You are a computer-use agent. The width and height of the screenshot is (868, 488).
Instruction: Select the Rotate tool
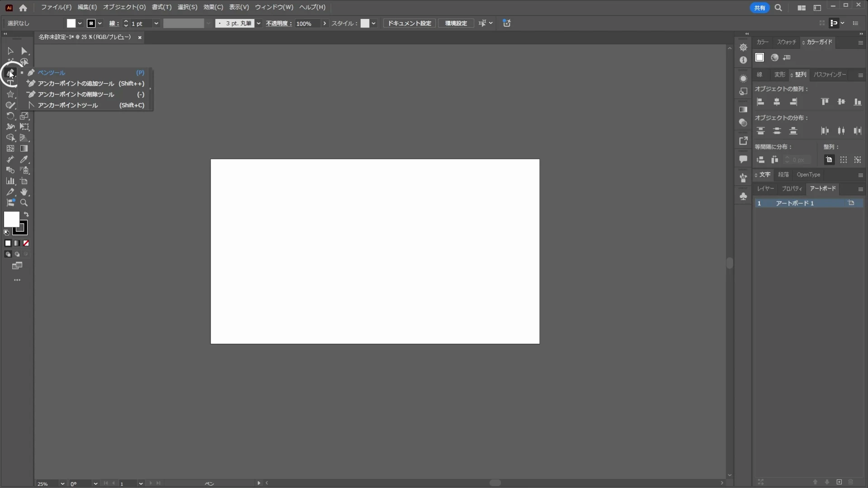[x=10, y=116]
